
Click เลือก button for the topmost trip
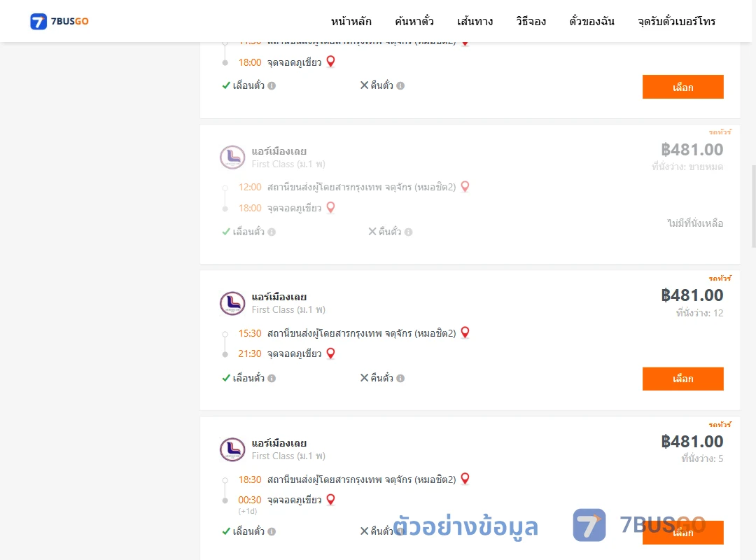682,87
